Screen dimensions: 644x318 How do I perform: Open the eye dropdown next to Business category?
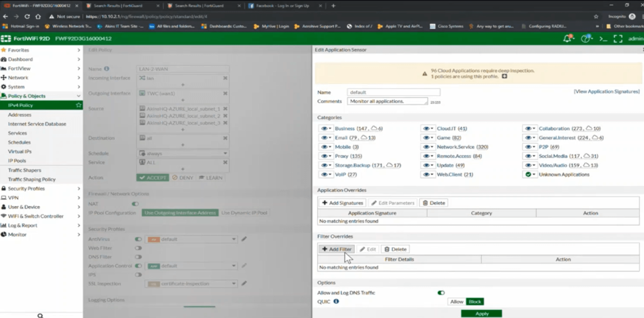[326, 128]
